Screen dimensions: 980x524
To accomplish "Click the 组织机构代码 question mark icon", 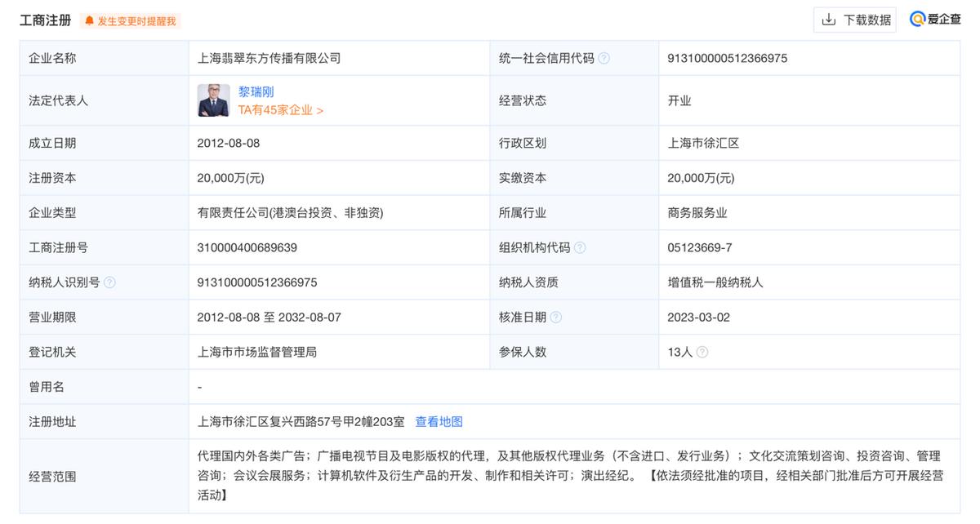I will [580, 246].
